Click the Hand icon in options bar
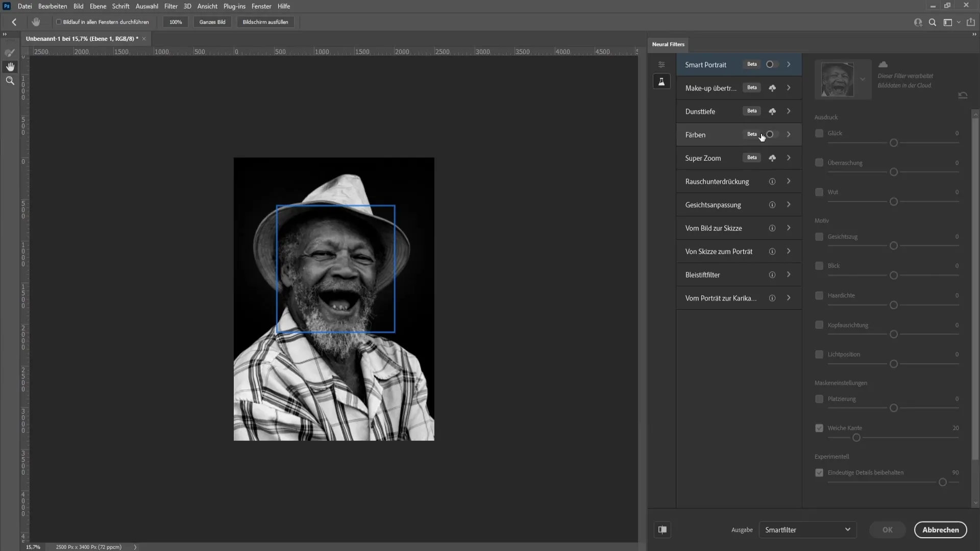 coord(36,22)
